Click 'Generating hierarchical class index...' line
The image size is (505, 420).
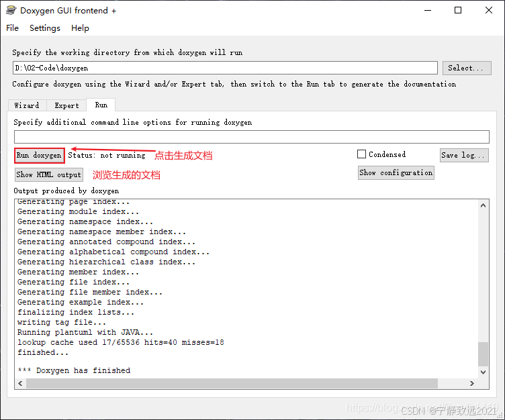click(x=107, y=262)
